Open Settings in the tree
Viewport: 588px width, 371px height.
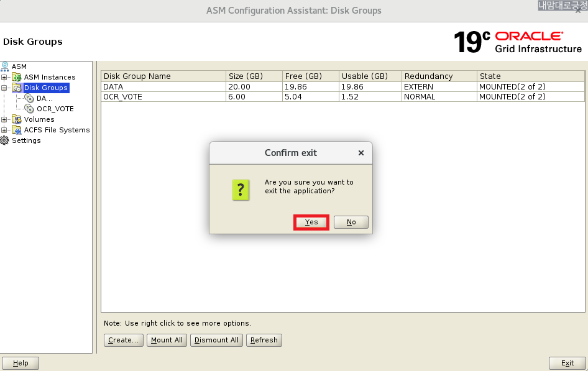click(x=26, y=140)
